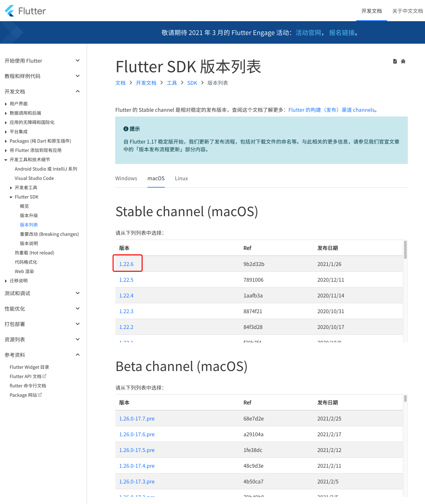Open Package 网站 external link

pyautogui.click(x=26, y=395)
